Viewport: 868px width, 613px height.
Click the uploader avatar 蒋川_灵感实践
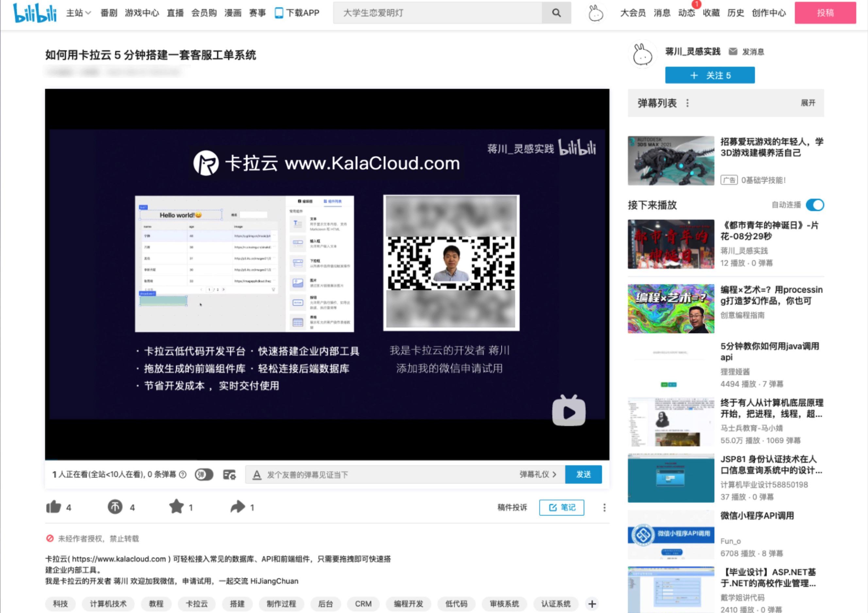click(x=643, y=55)
